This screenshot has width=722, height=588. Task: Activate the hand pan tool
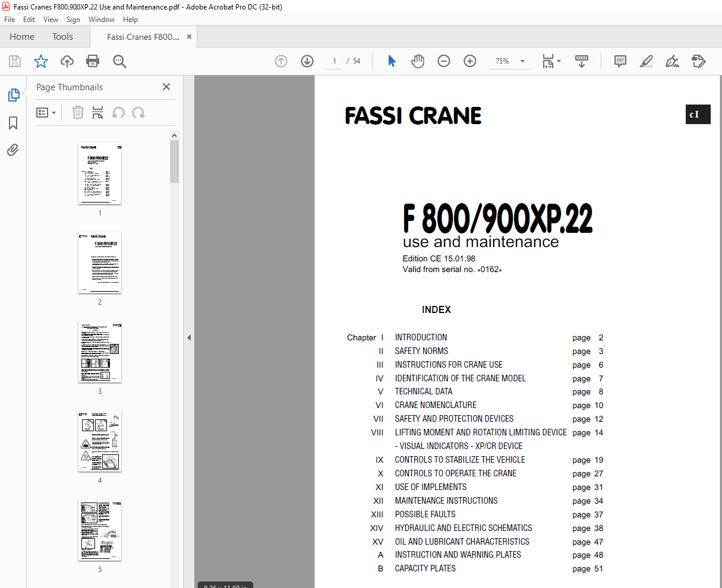[x=418, y=61]
